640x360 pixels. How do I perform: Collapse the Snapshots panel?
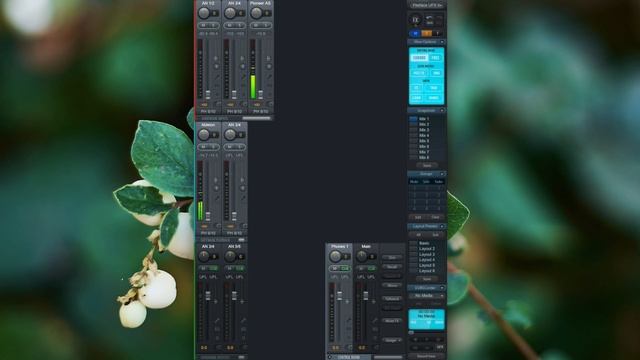click(442, 111)
